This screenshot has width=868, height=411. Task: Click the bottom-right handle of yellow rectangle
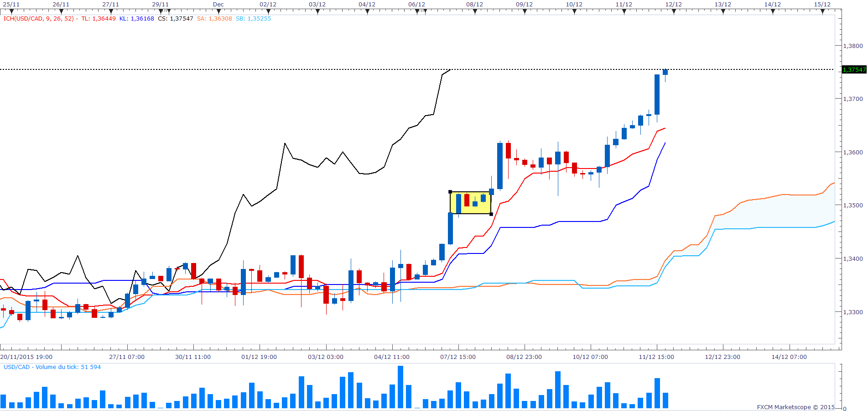491,214
